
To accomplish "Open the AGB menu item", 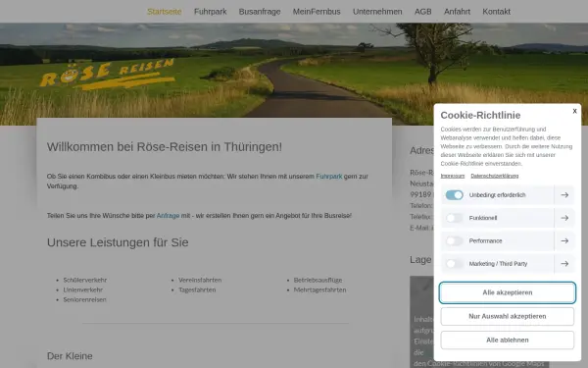I will (x=423, y=12).
